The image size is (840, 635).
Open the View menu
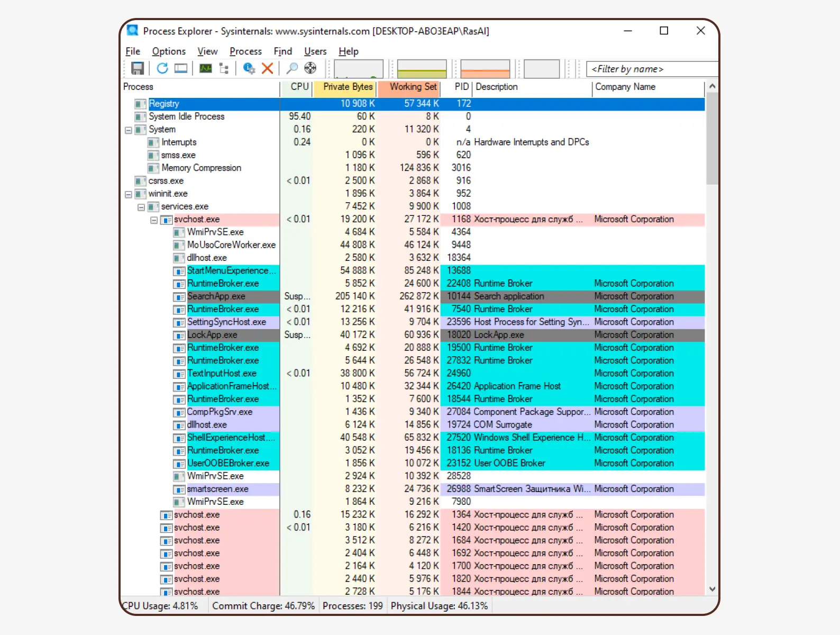tap(207, 51)
